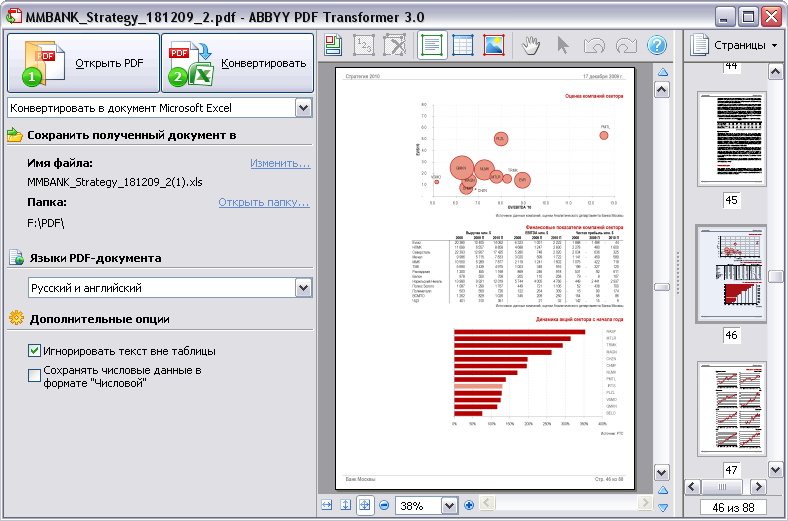Click the ABBYY PDF Transformer title bar icon
The width and height of the screenshot is (788, 521).
(13, 16)
